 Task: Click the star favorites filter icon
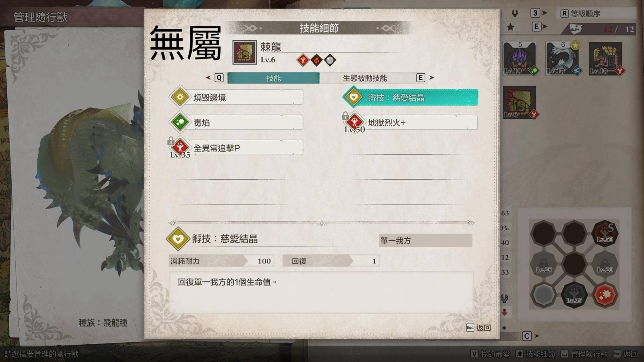511,27
